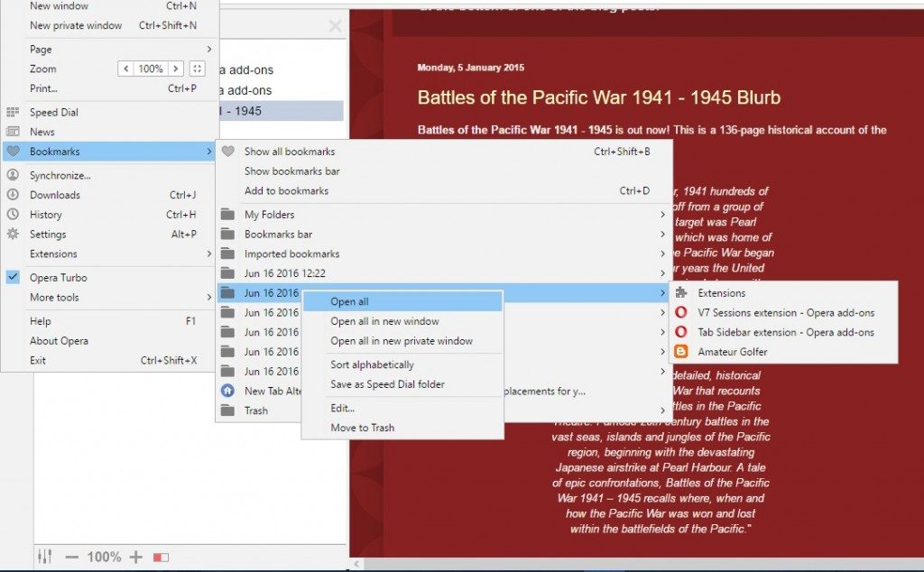This screenshot has height=572, width=924.
Task: Open the Amateur Golfer bookmark
Action: 784,352
